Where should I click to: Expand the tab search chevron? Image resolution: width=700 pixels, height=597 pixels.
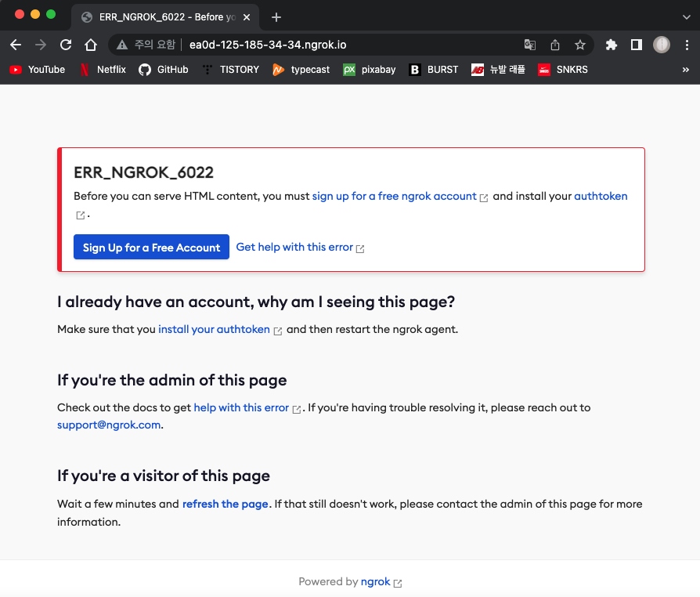coord(686,17)
